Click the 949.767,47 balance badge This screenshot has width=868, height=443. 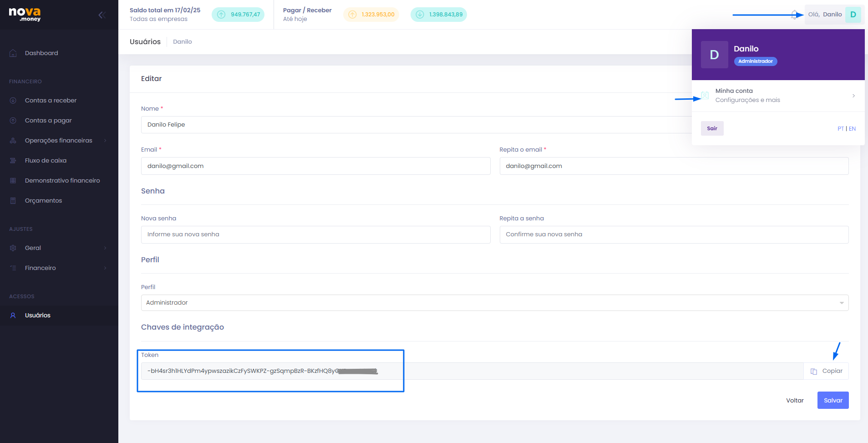[238, 15]
